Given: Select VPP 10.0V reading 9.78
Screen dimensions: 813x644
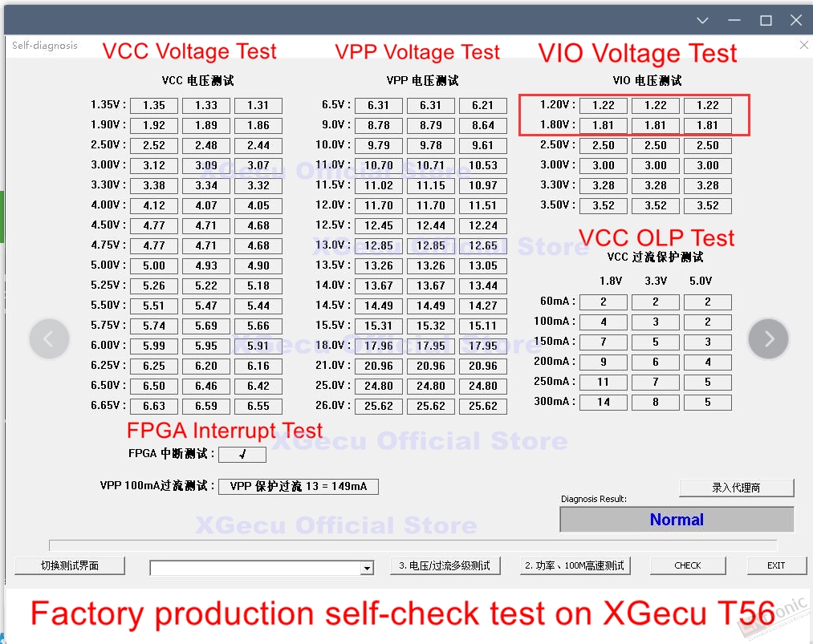Looking at the screenshot, I should pos(431,146).
